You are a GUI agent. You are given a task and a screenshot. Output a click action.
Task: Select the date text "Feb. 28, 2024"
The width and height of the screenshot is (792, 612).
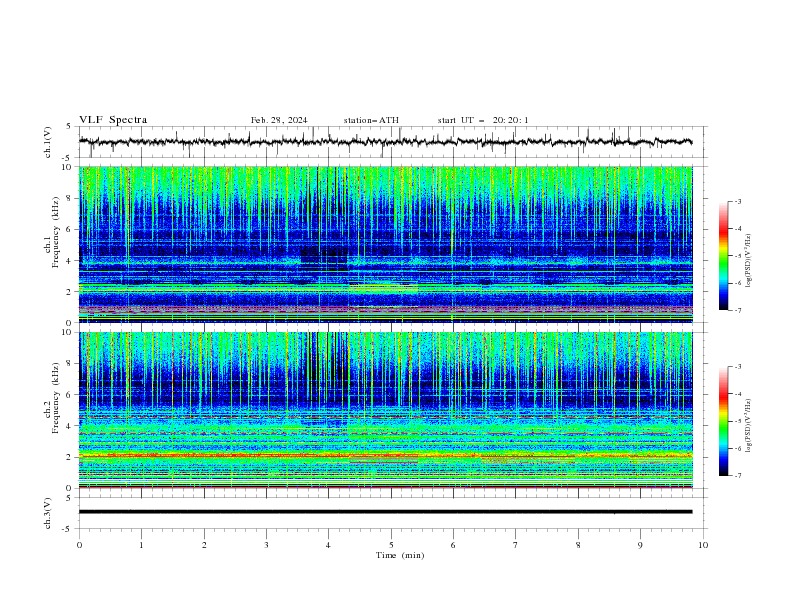[279, 120]
